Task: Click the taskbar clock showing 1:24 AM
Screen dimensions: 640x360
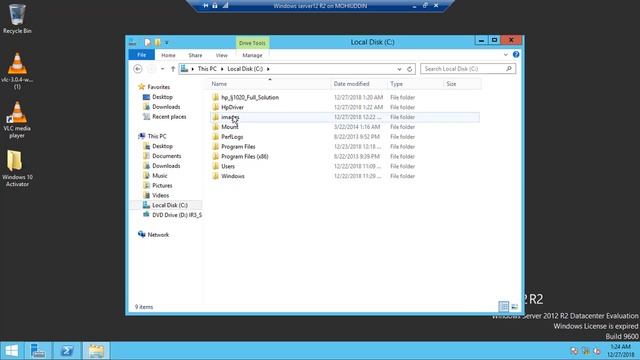Action: [x=620, y=351]
